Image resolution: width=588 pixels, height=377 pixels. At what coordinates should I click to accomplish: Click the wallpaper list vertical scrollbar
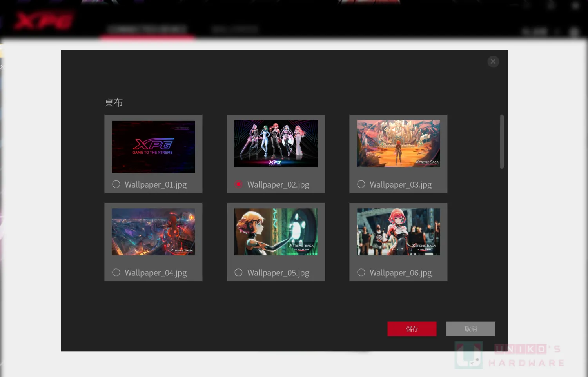(x=502, y=142)
